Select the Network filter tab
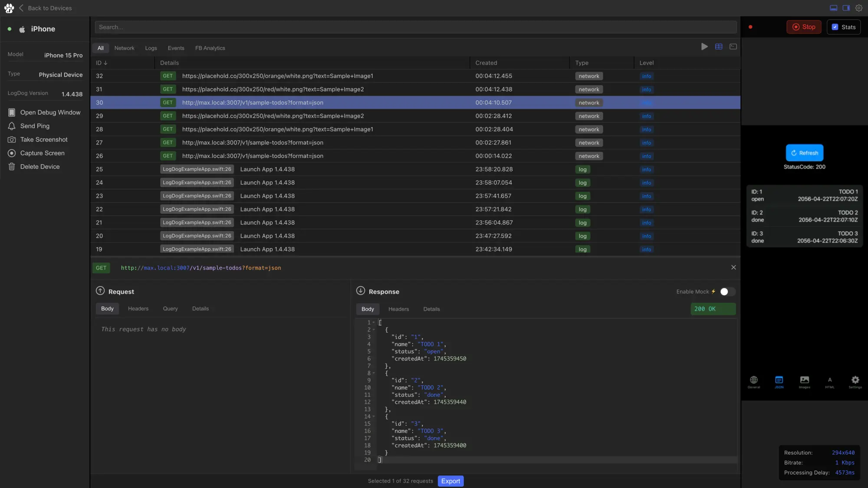The width and height of the screenshot is (868, 488). (x=124, y=48)
